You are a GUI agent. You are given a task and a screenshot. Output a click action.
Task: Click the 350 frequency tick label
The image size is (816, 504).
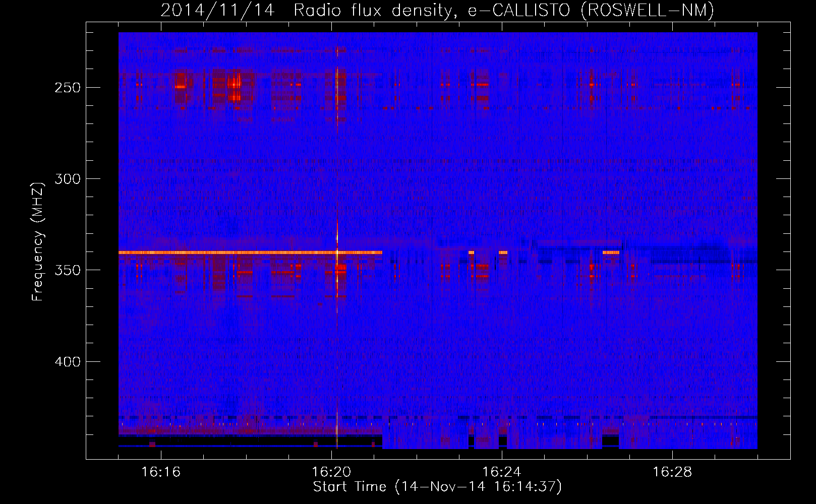point(68,270)
